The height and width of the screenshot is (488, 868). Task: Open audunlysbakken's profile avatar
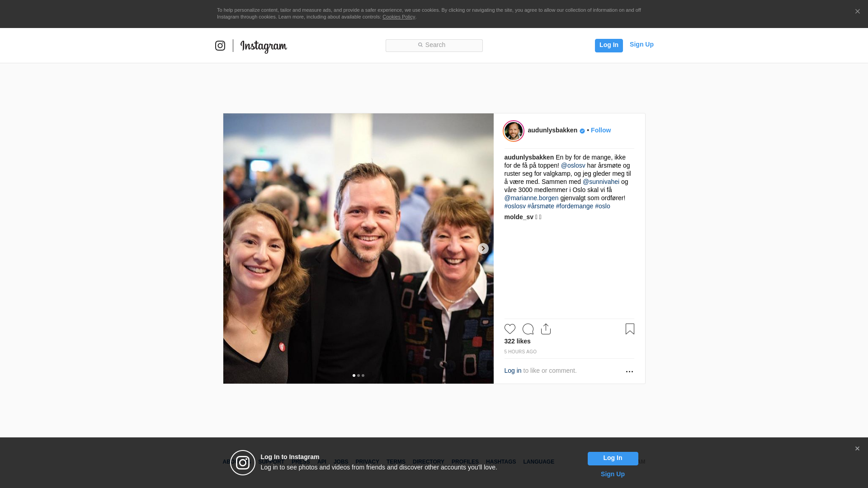514,131
